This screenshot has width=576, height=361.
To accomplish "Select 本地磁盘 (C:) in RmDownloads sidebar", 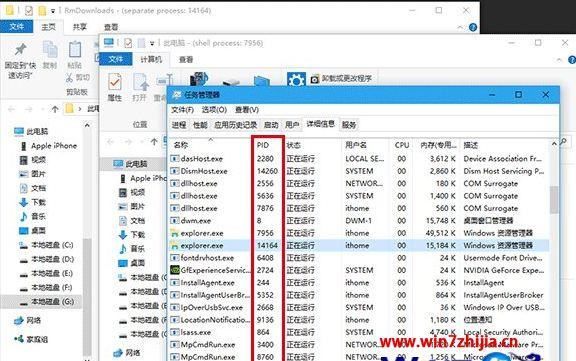I will 52,245.
